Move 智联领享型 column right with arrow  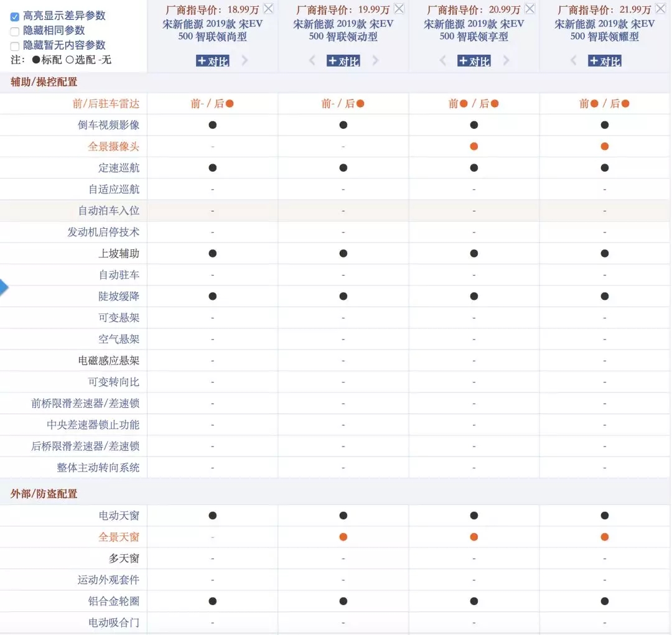tap(506, 60)
